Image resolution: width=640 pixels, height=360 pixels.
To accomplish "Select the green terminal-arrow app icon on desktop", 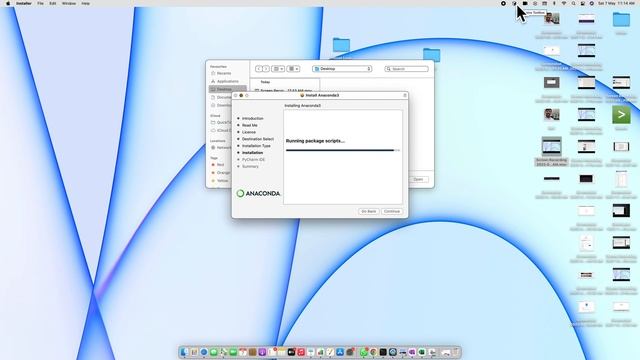I will click(x=621, y=115).
